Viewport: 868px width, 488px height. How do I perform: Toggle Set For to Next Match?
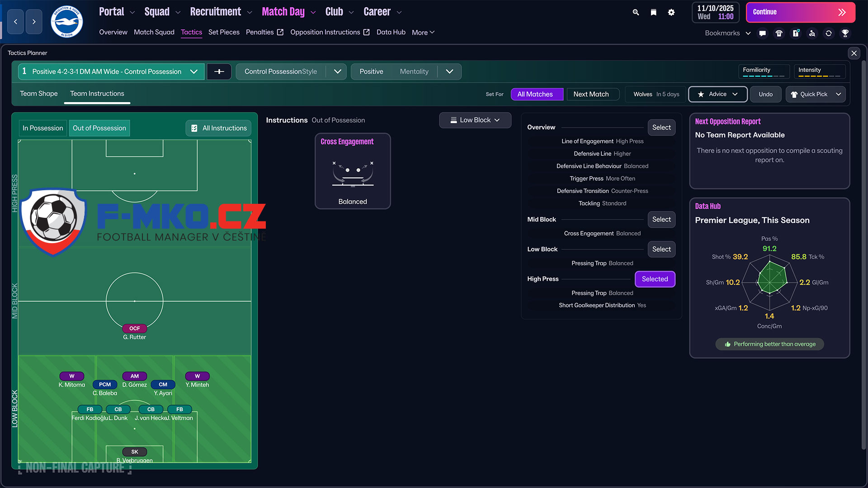click(x=591, y=94)
